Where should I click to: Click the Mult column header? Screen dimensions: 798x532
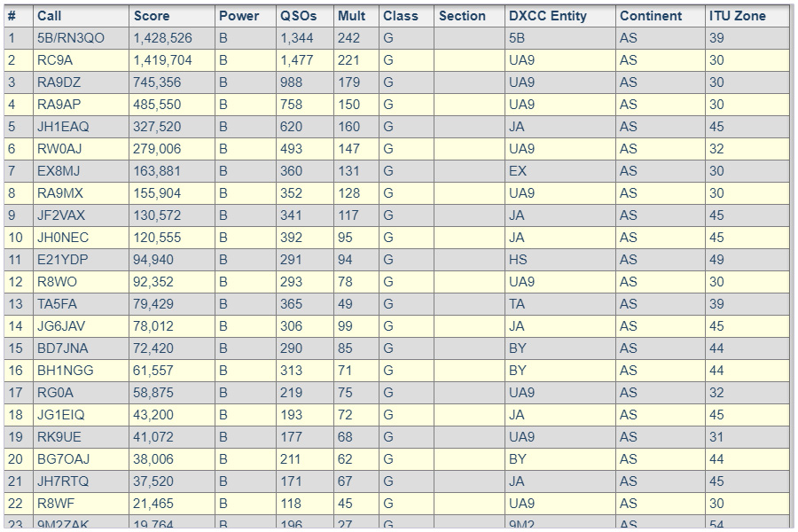352,16
